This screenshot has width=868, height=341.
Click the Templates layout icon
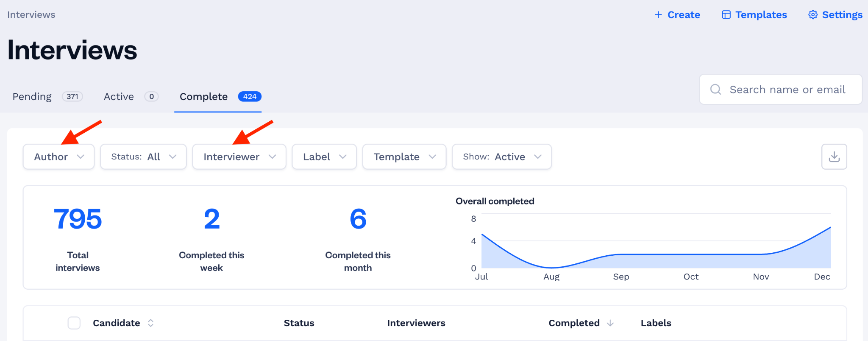tap(726, 15)
